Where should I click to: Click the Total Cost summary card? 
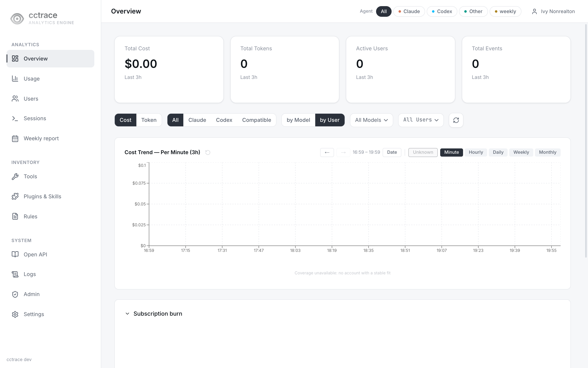(169, 69)
